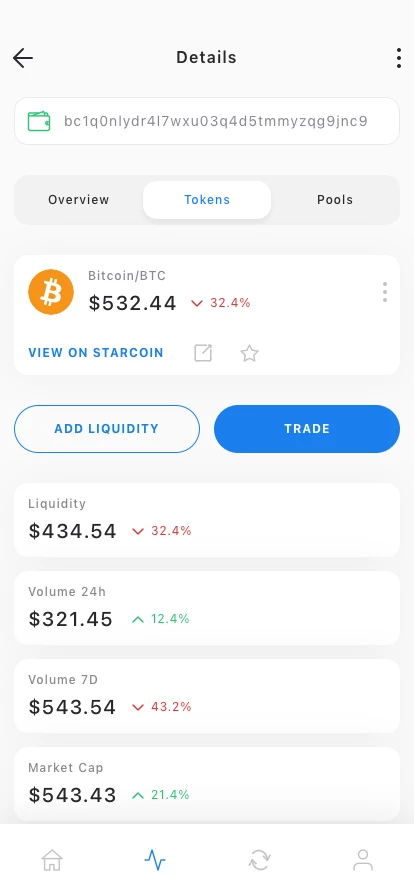Open Bitcoin card three-dot menu
Image resolution: width=414 pixels, height=896 pixels.
click(385, 292)
